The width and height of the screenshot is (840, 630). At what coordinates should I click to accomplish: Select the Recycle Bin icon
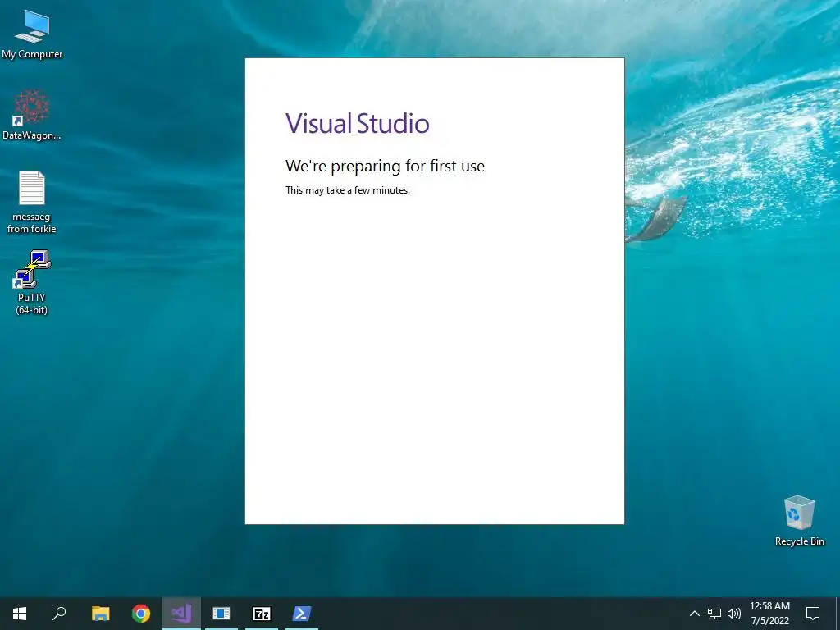pos(799,521)
